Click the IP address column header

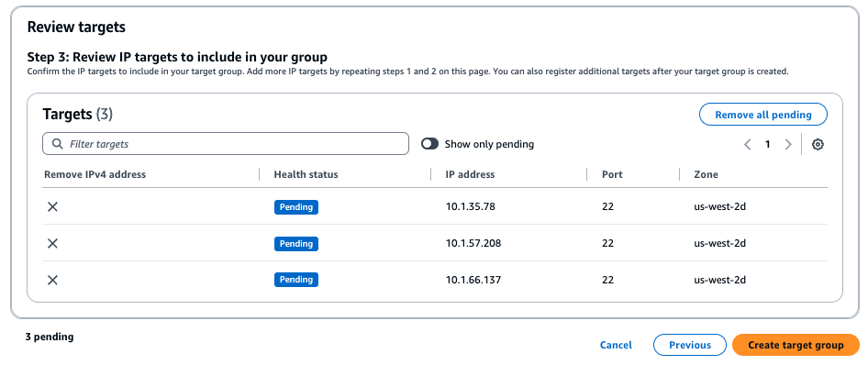470,174
